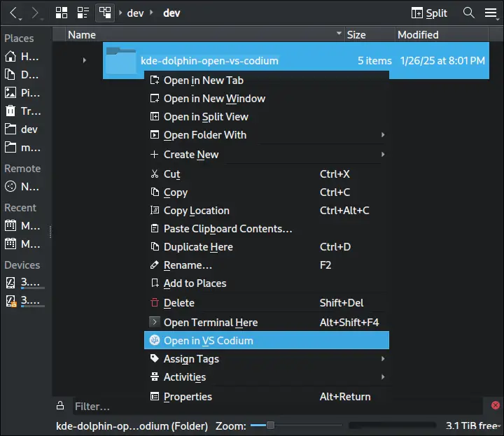Go back with the back arrow
The width and height of the screenshot is (504, 436).
point(13,13)
